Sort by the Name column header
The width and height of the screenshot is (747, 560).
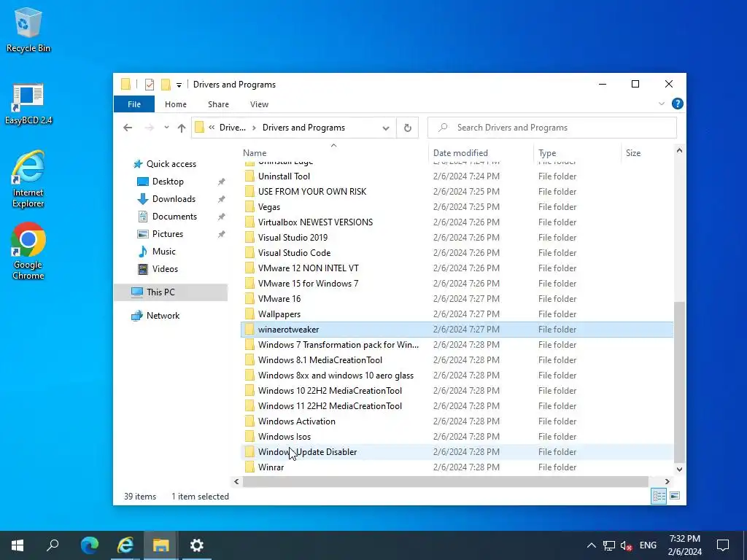(255, 153)
